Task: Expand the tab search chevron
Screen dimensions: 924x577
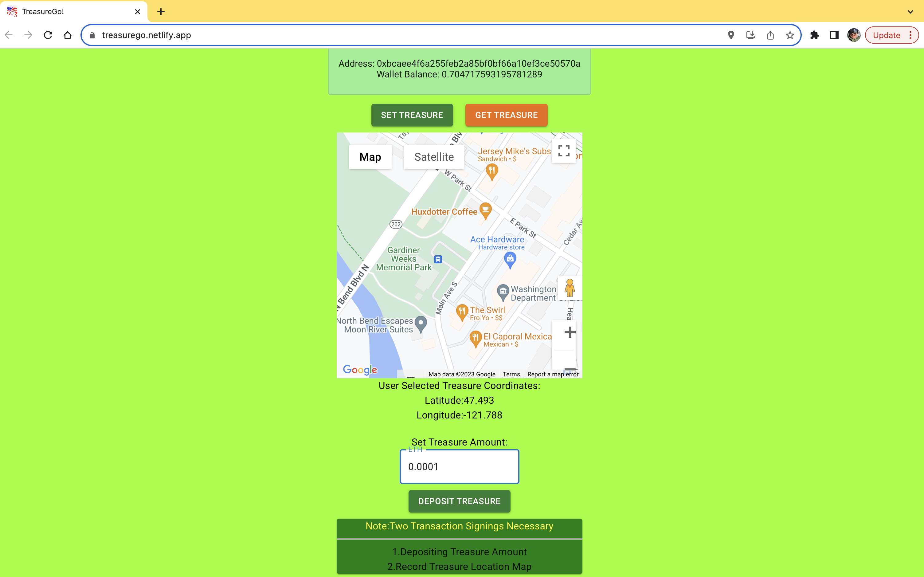Action: [x=910, y=11]
